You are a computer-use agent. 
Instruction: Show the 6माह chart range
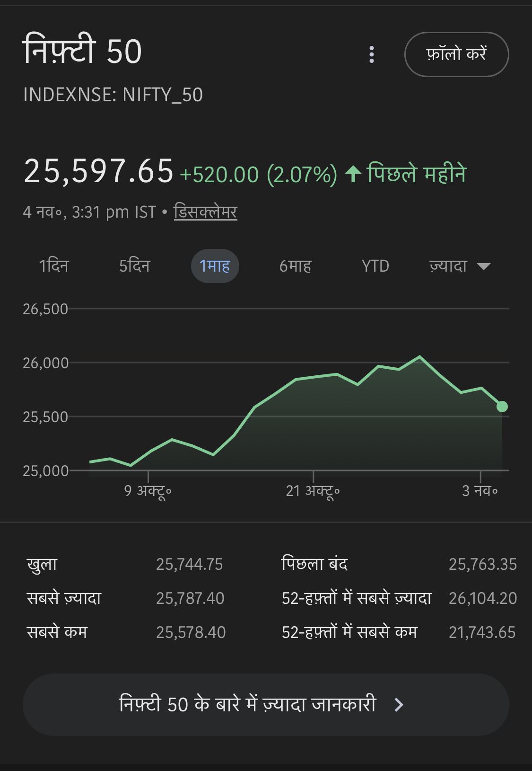pos(295,266)
